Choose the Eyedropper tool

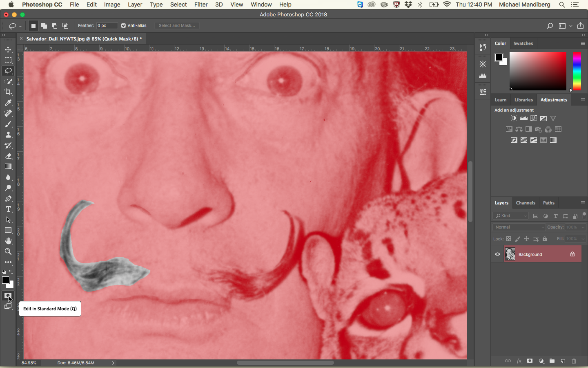[x=8, y=103]
